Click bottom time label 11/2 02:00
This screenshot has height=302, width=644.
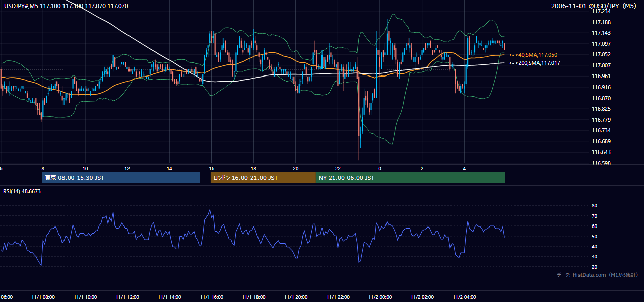[x=422, y=297]
